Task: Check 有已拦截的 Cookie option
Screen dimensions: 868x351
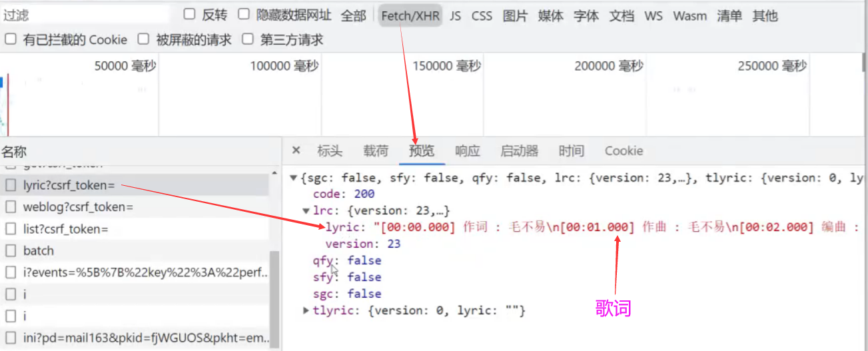Action: tap(10, 39)
